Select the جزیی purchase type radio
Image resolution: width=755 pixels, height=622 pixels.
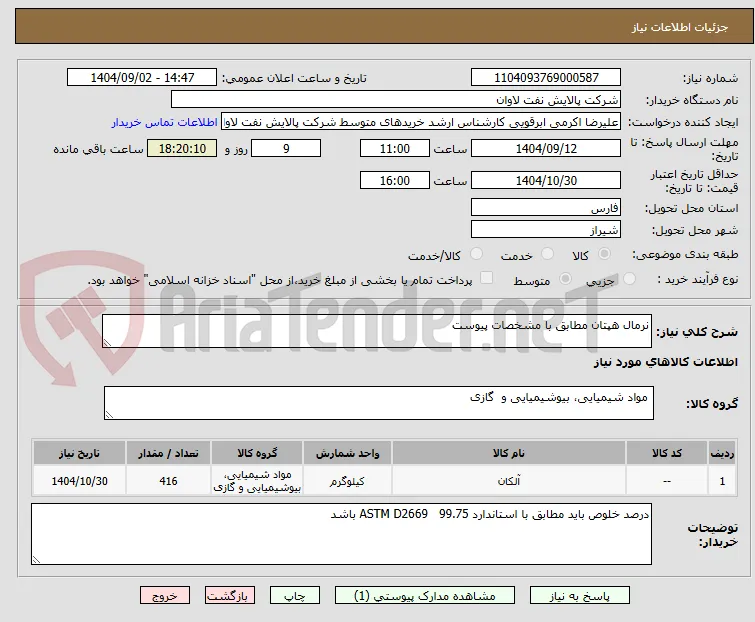click(629, 279)
